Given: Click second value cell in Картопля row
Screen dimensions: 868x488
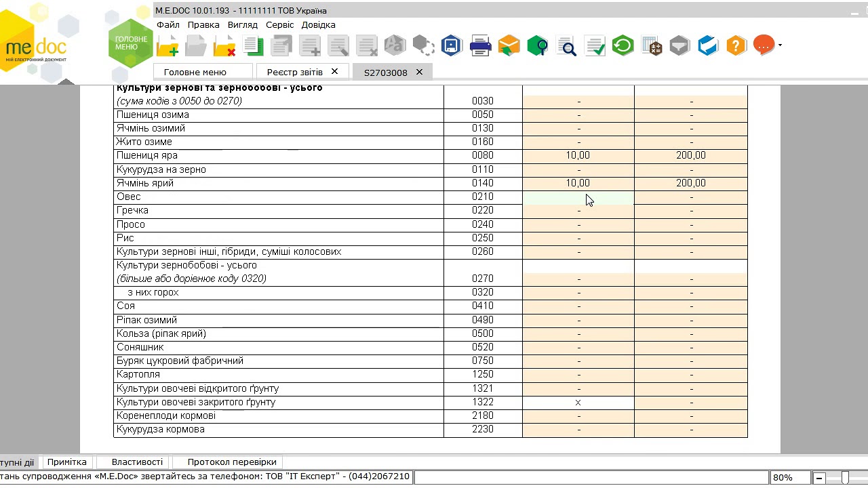Looking at the screenshot, I should (691, 374).
